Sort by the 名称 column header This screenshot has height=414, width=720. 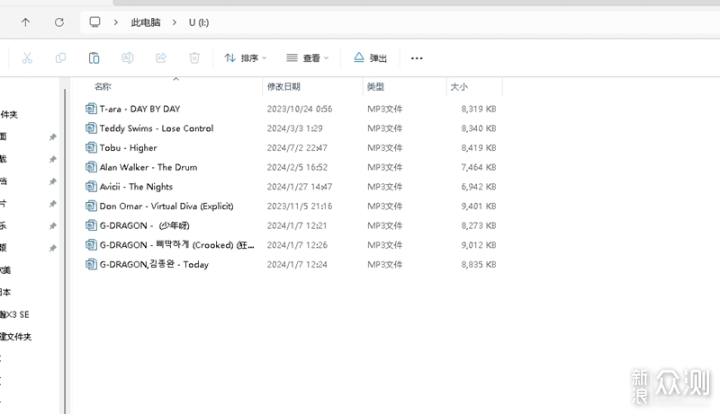click(103, 87)
